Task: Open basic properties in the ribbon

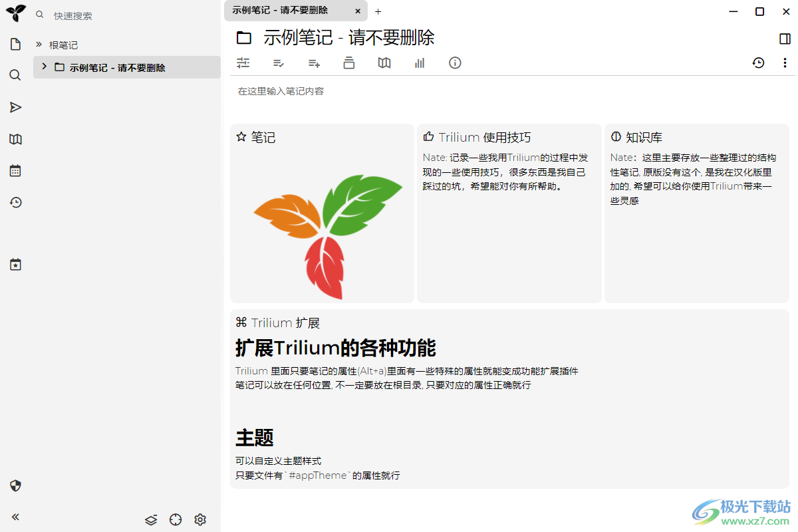Action: click(243, 63)
